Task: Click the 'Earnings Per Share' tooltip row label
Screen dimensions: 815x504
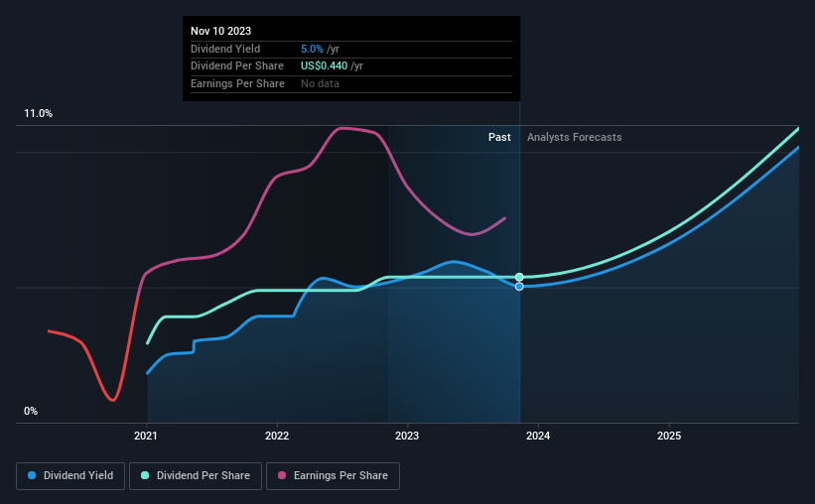Action: [237, 83]
